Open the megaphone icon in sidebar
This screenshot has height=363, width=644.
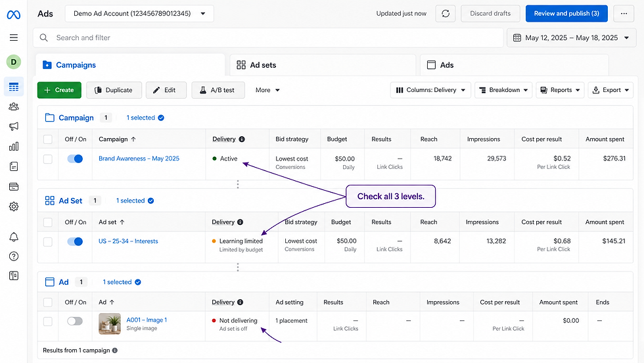(14, 127)
